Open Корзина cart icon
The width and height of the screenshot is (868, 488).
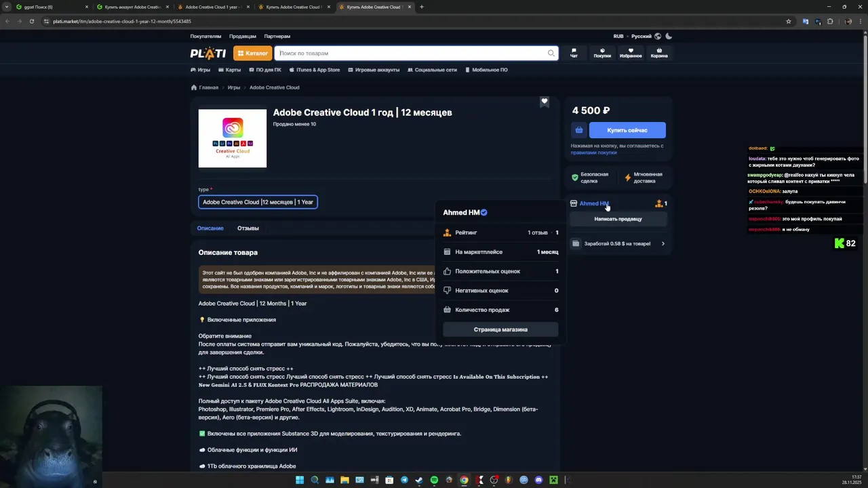pyautogui.click(x=659, y=53)
